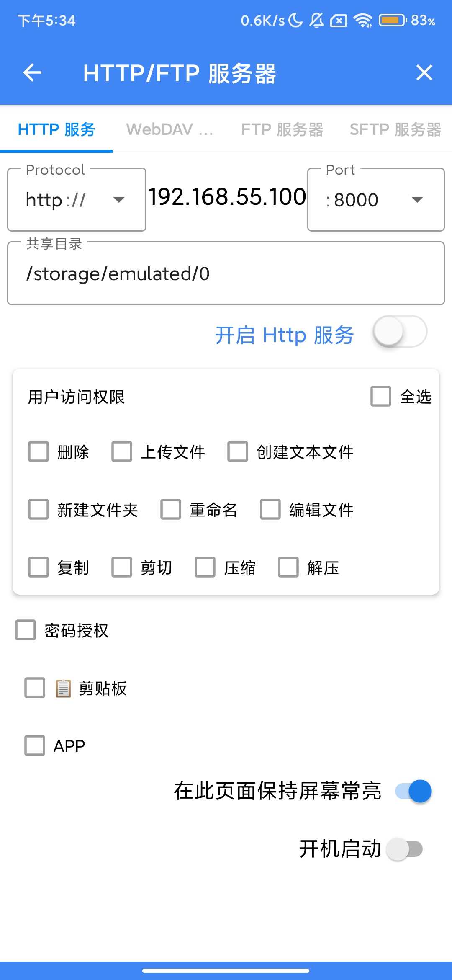Image resolution: width=452 pixels, height=980 pixels.
Task: Tap the back arrow icon
Action: (32, 73)
